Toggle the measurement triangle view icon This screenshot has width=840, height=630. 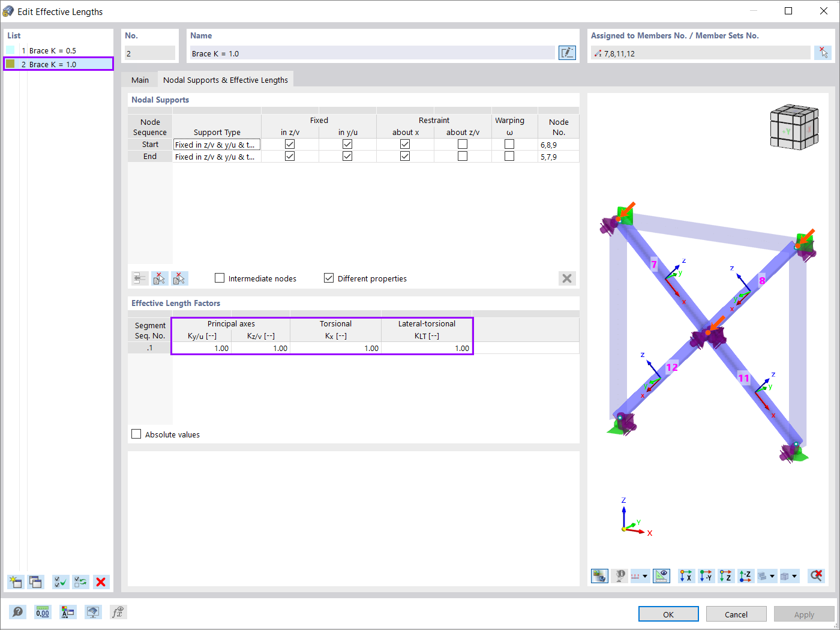coord(661,575)
